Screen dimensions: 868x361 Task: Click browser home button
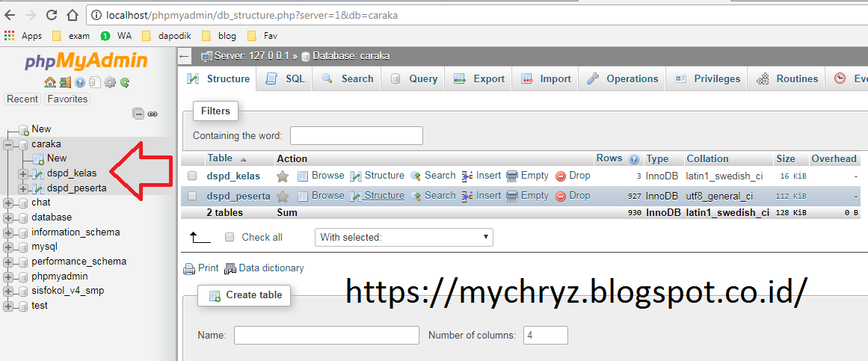click(x=72, y=15)
